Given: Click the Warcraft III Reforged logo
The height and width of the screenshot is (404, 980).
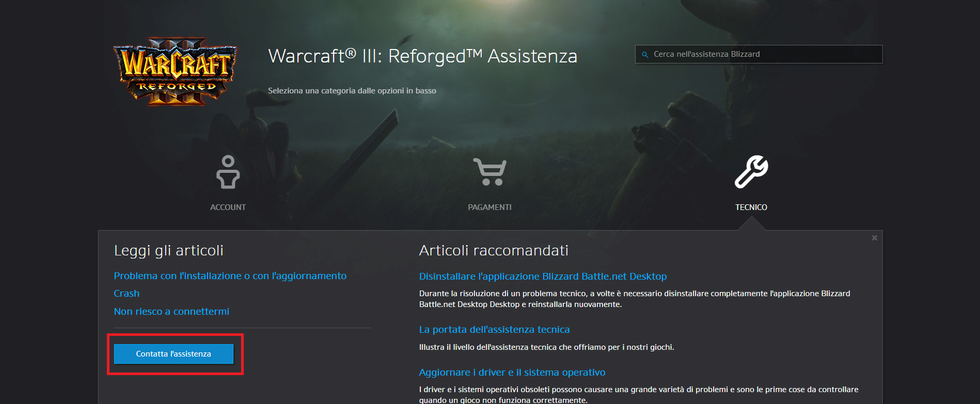Looking at the screenshot, I should click(176, 71).
